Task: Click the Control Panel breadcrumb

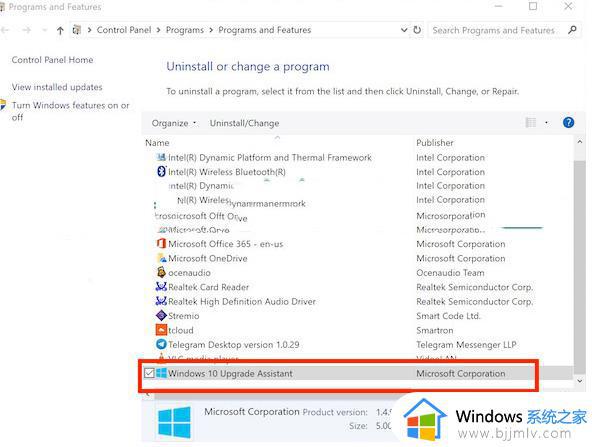Action: 124,30
